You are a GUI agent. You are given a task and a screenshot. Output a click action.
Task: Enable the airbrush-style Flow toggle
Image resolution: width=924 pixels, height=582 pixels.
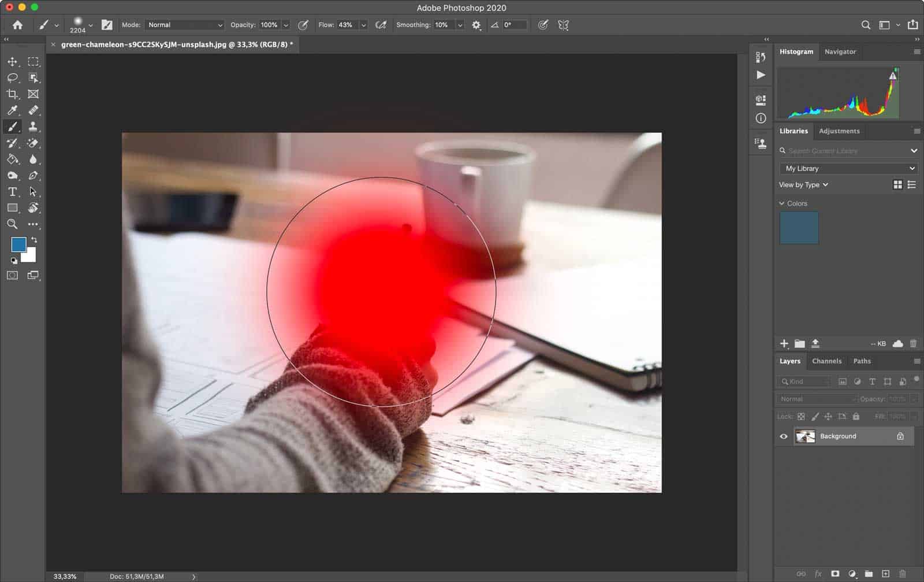click(x=380, y=25)
